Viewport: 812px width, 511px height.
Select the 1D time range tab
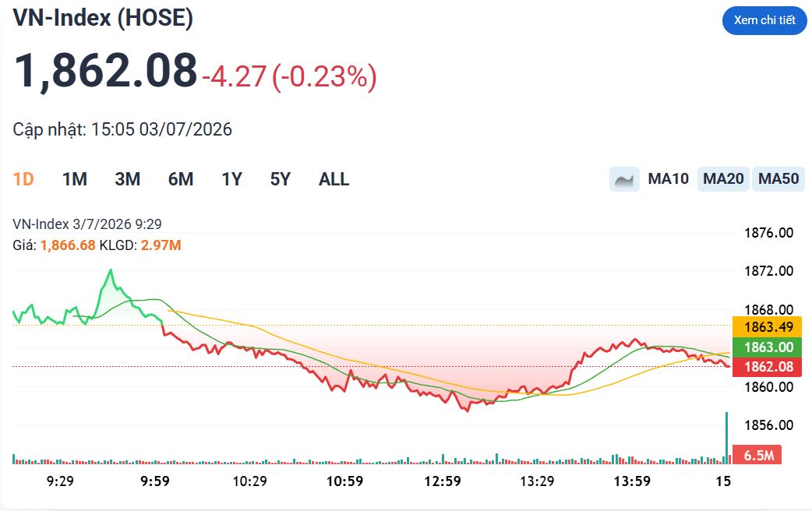[x=23, y=179]
